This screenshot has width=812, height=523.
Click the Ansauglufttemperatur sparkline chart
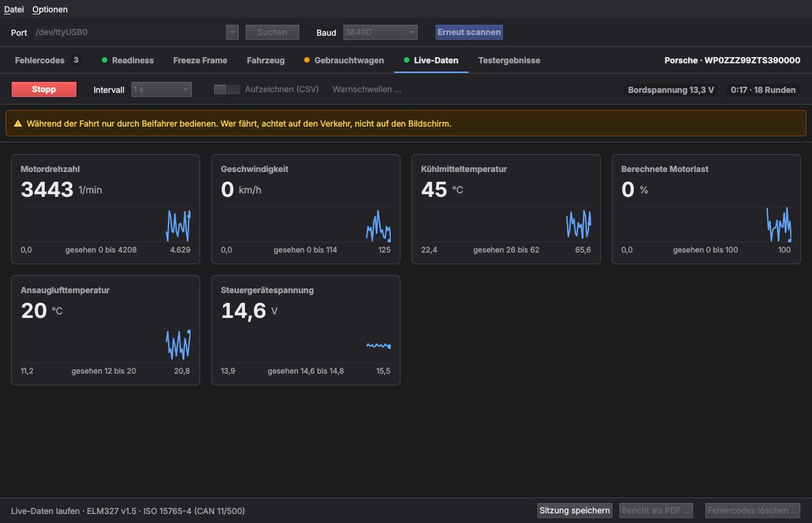click(106, 346)
